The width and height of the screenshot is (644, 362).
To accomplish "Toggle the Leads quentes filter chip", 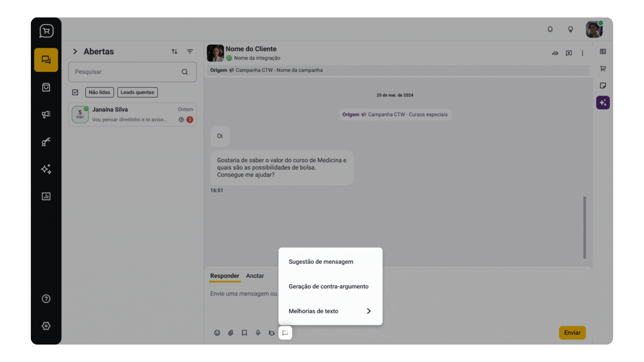I will pyautogui.click(x=137, y=92).
